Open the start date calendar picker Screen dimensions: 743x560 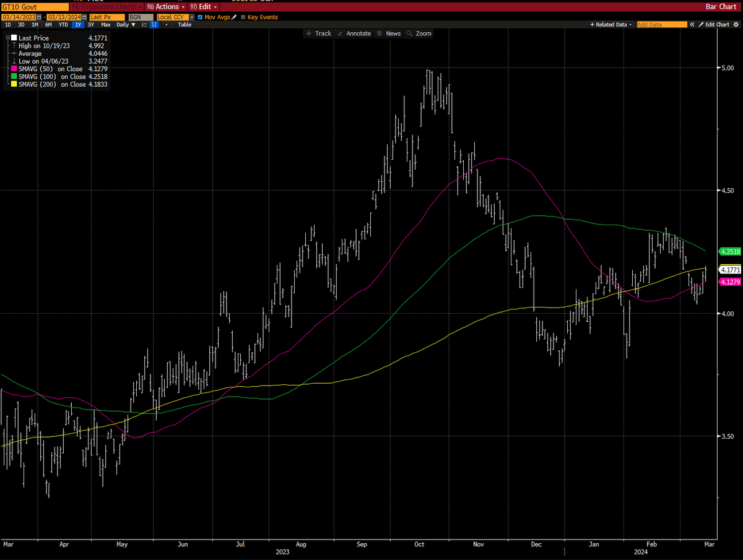point(39,17)
